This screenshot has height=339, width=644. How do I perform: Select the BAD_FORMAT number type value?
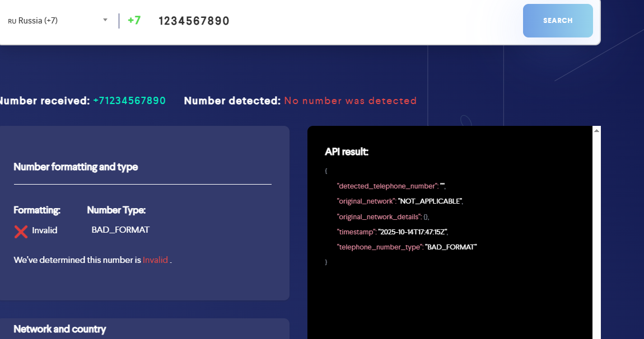click(x=120, y=230)
